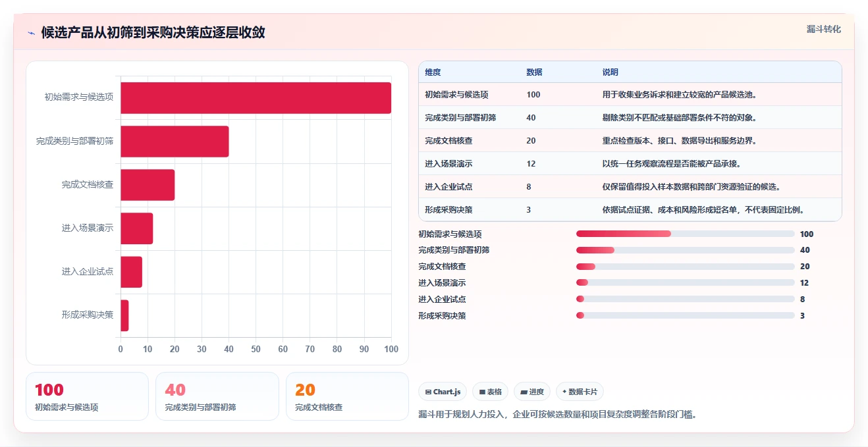Select the 表格 chip

pos(490,392)
